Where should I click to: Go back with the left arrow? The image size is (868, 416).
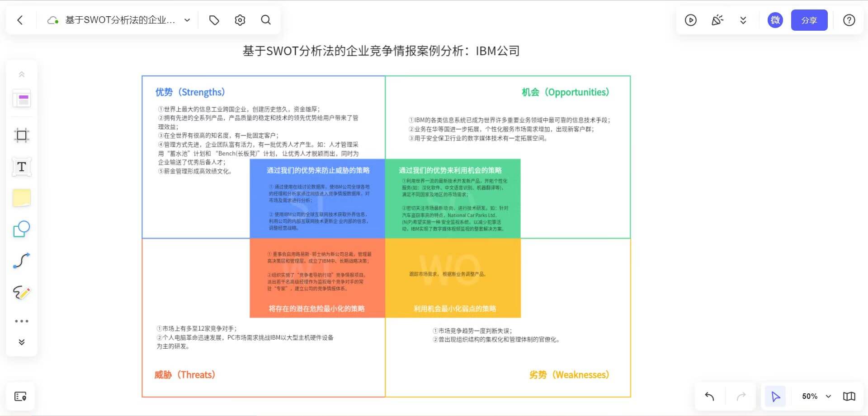click(20, 20)
